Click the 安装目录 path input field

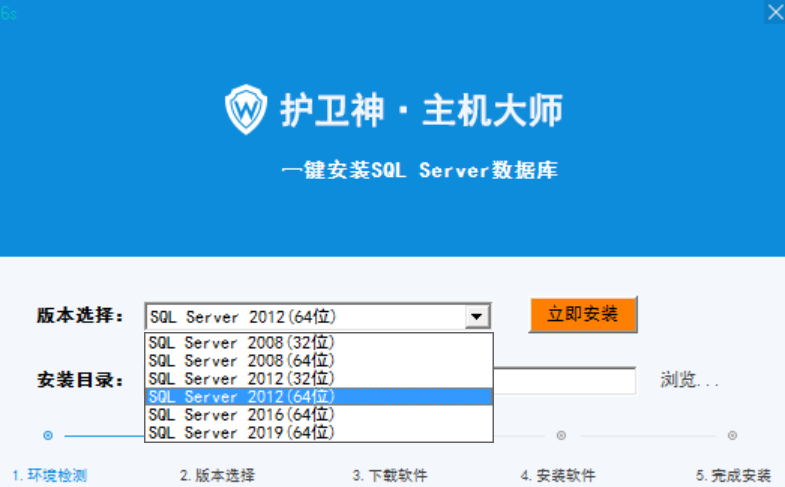pos(564,381)
